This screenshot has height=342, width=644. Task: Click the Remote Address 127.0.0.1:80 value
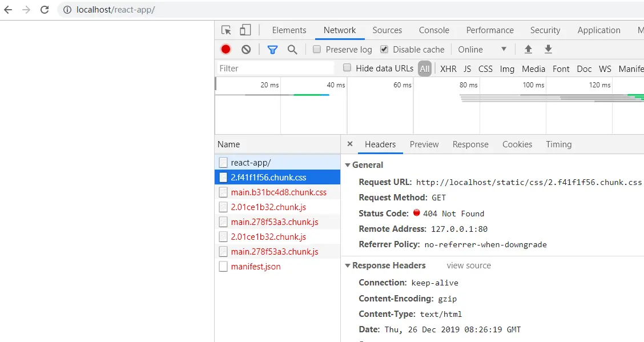pos(459,229)
